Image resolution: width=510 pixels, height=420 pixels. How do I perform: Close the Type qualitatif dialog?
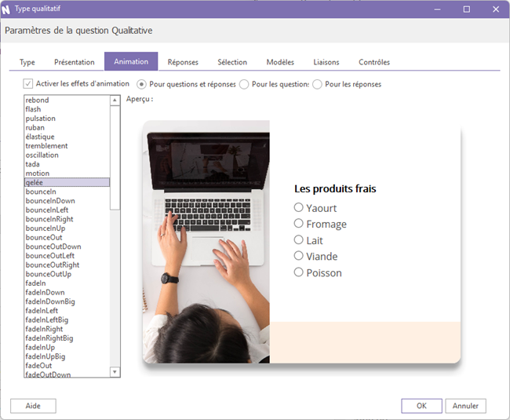tap(496, 9)
